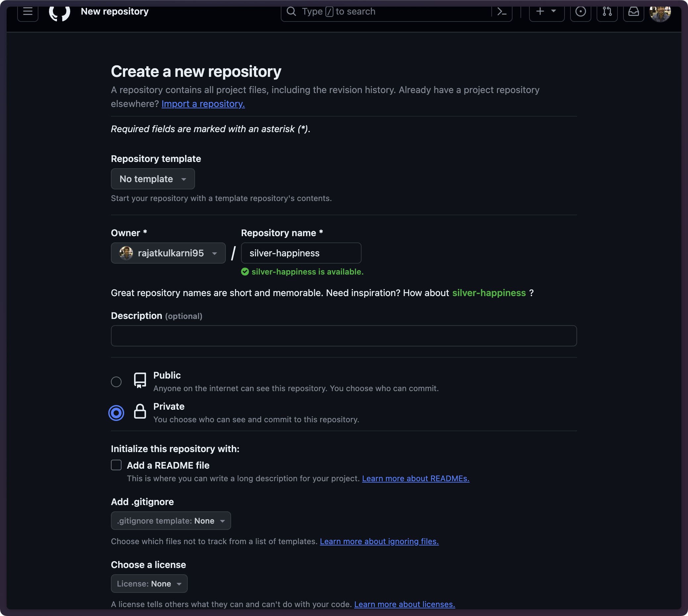The height and width of the screenshot is (616, 688).
Task: Open Learn more about ignoring files
Action: [379, 541]
